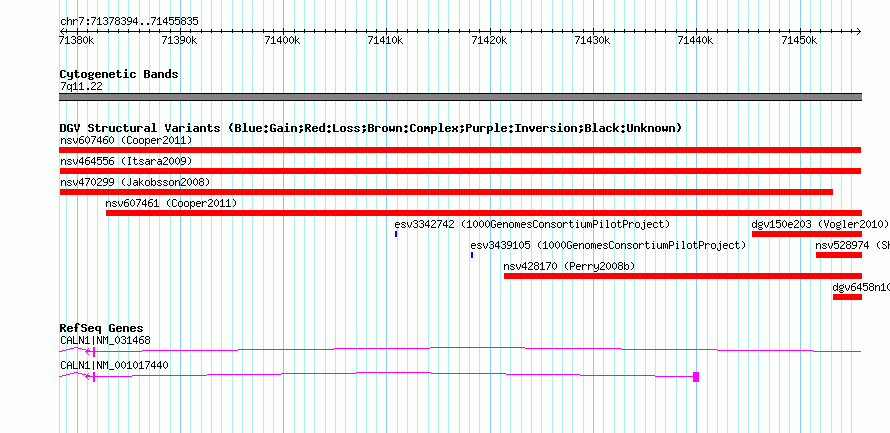Open esv3342742 1000GenomesConsortiumPilotProject label
This screenshot has height=433, width=890.
tap(532, 224)
